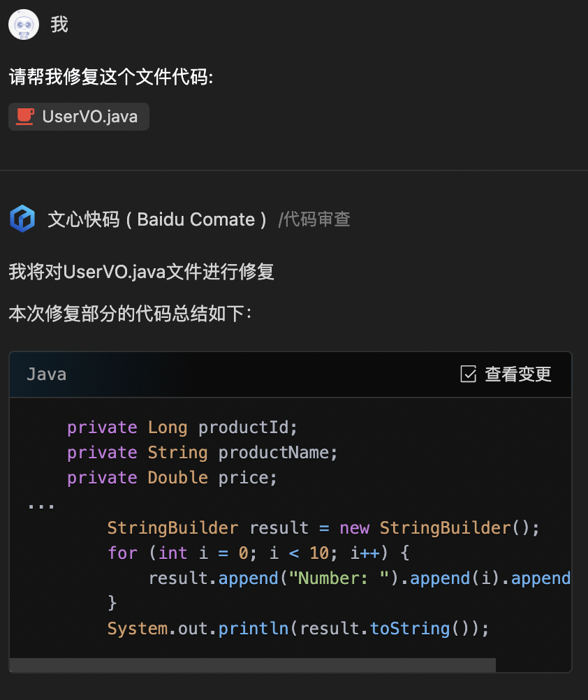Click the StringBuilder result declaration line
Viewport: 588px width, 700px height.
(323, 528)
